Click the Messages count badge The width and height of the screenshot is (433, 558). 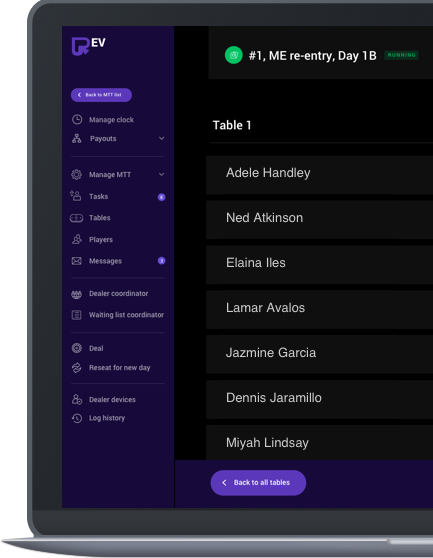162,261
